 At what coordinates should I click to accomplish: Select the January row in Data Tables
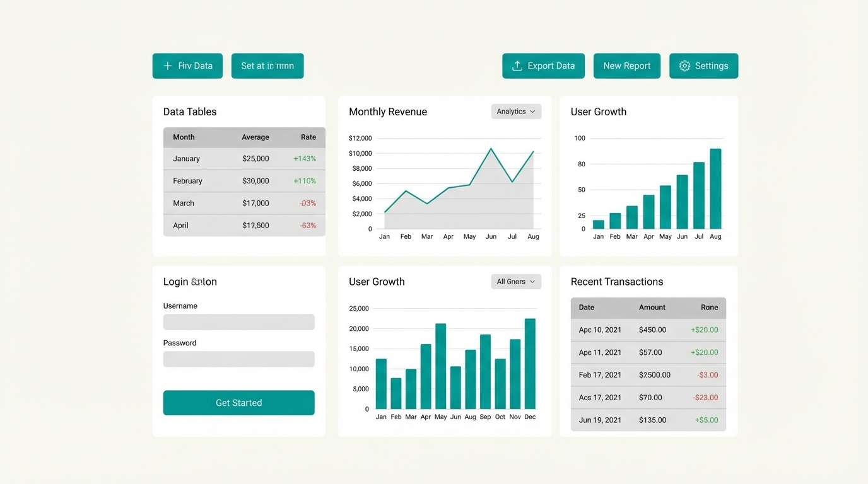243,159
